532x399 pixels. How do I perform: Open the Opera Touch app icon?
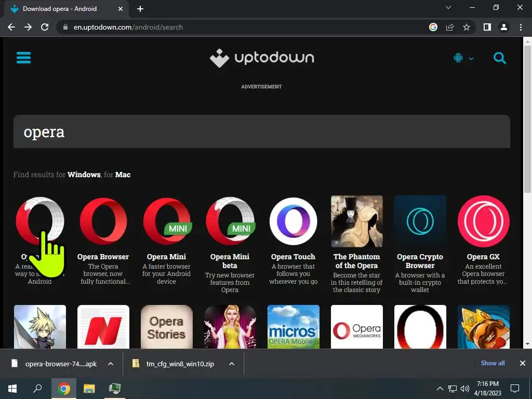[293, 221]
